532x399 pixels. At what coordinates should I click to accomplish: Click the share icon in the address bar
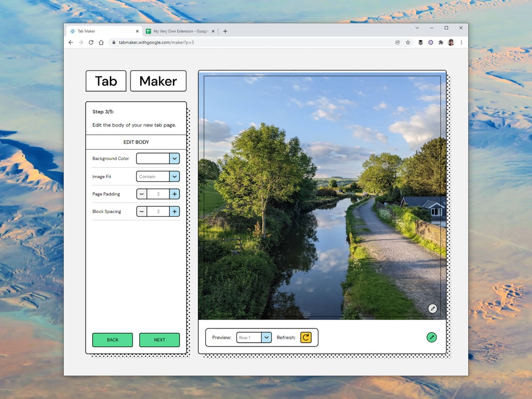397,42
